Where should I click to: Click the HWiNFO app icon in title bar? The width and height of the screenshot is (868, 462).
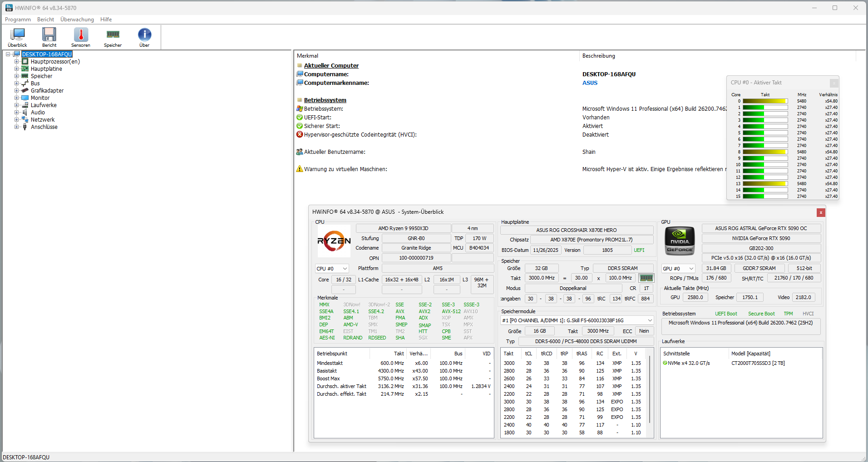(x=9, y=8)
